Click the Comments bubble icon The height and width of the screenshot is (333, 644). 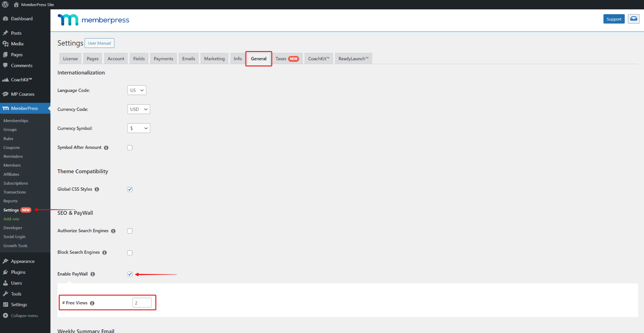pos(5,65)
